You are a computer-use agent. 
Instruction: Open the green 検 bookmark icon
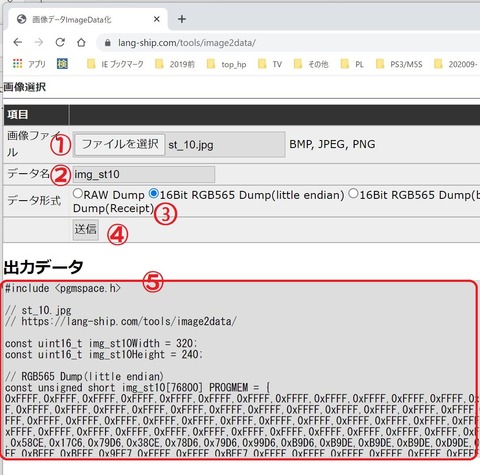pyautogui.click(x=62, y=64)
